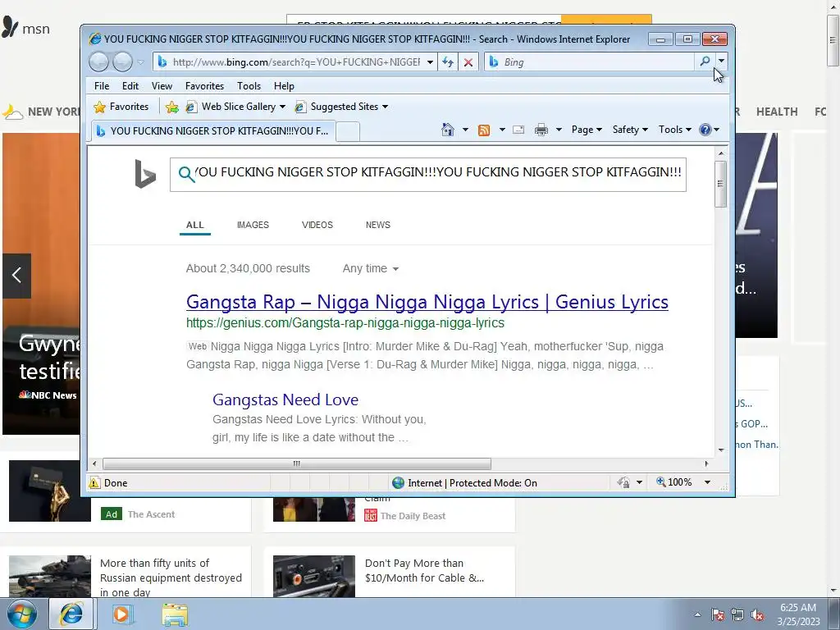Click the MSN previous slide arrow
This screenshot has height=630, width=840.
16,276
